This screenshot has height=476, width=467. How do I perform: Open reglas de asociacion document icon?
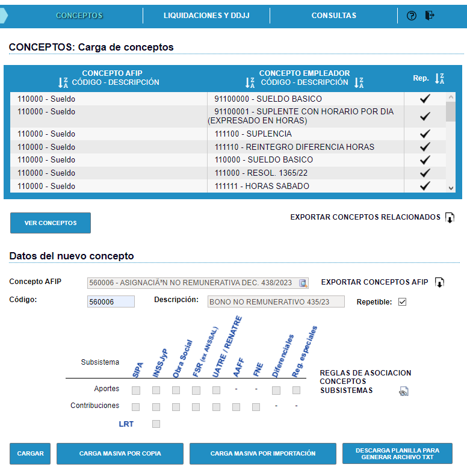point(404,391)
